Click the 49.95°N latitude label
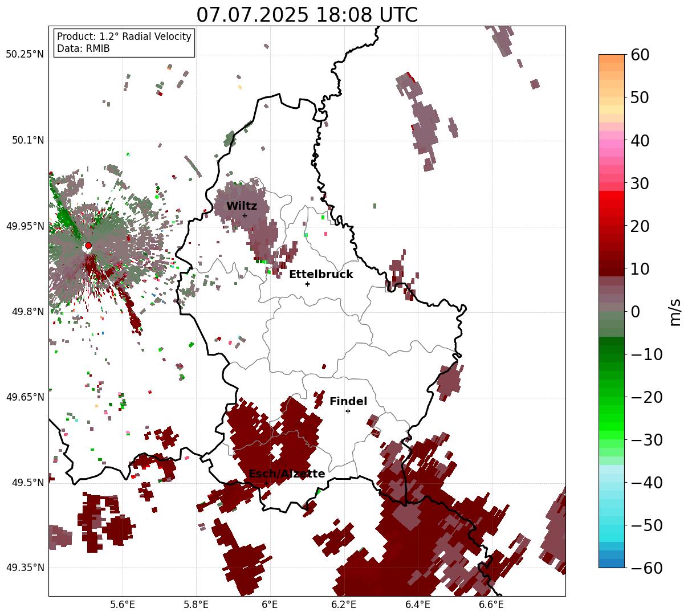This screenshot has height=616, width=688. [25, 226]
